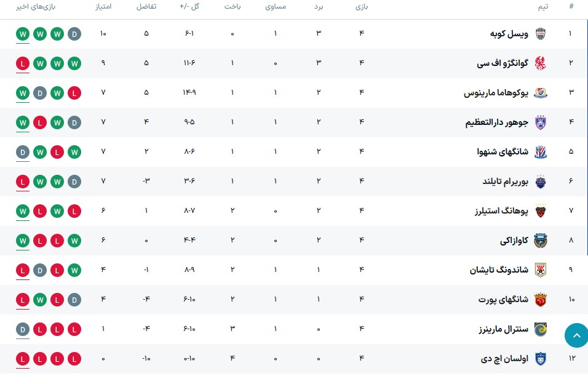The height and width of the screenshot is (384, 588).
Task: Click the Shanghai Shenhua club logo
Action: 540,152
